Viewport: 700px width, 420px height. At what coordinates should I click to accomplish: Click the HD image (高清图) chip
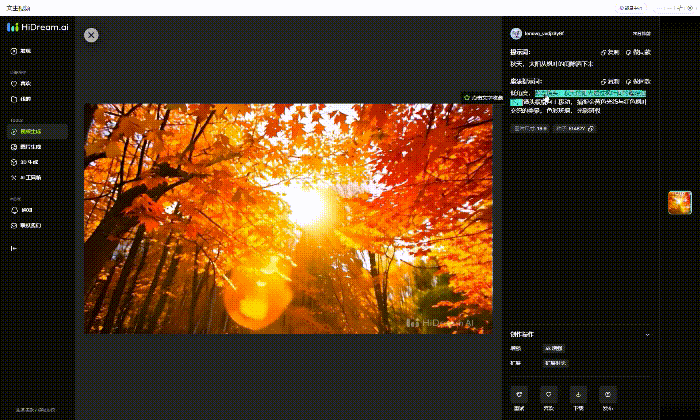(x=553, y=348)
